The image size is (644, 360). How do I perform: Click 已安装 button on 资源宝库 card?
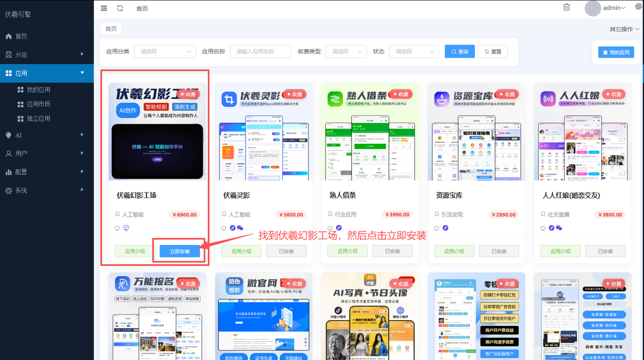click(x=499, y=251)
